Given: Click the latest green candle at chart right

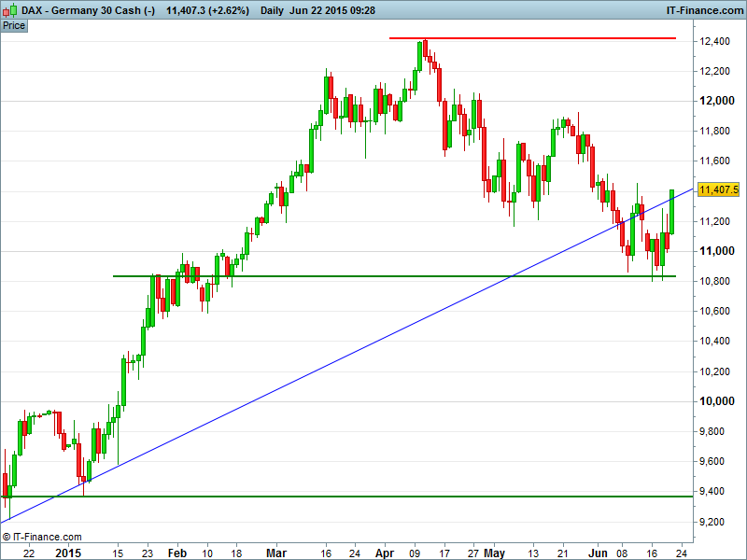Looking at the screenshot, I should tap(671, 211).
